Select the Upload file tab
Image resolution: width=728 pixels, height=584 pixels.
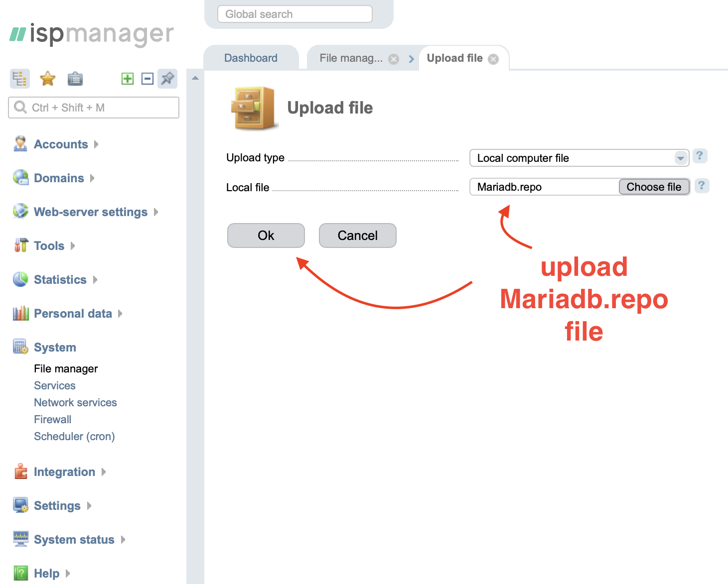[x=454, y=58]
